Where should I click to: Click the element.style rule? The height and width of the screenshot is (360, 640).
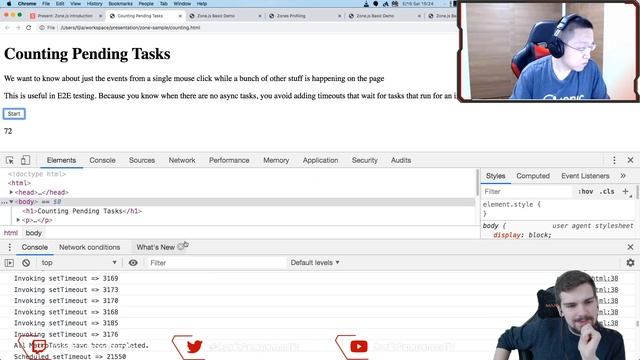pos(512,204)
